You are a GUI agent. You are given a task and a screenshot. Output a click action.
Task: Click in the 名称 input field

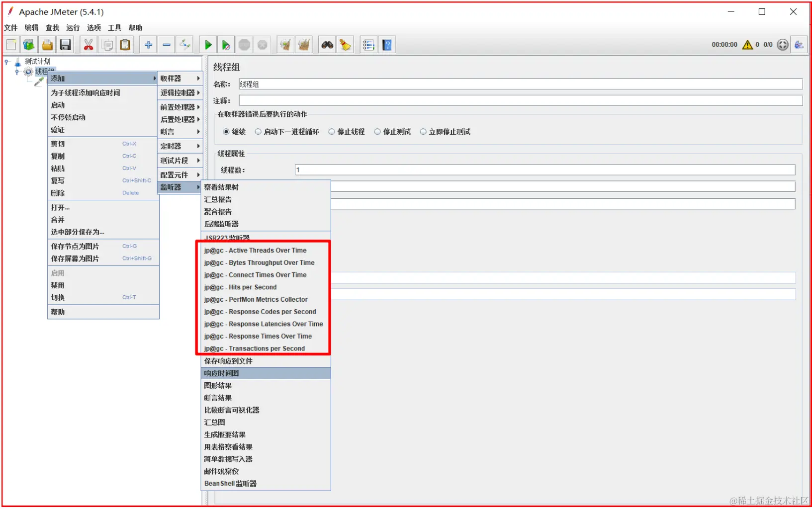[521, 85]
